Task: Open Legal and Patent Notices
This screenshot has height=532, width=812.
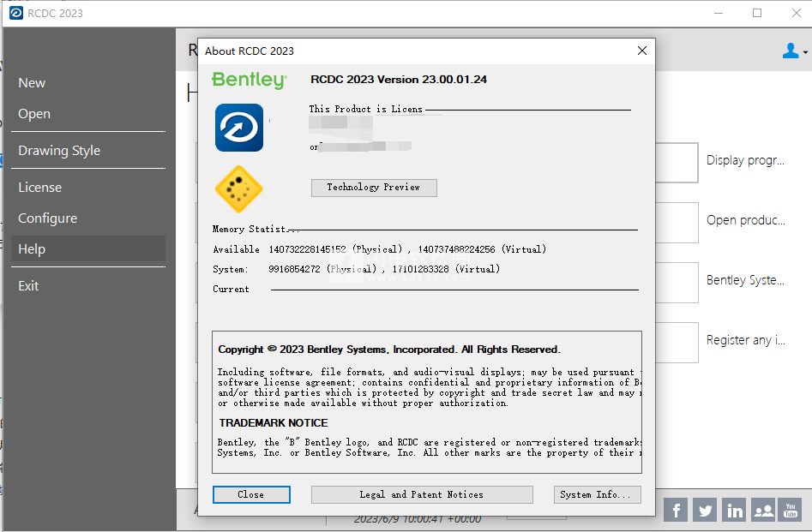Action: [422, 494]
